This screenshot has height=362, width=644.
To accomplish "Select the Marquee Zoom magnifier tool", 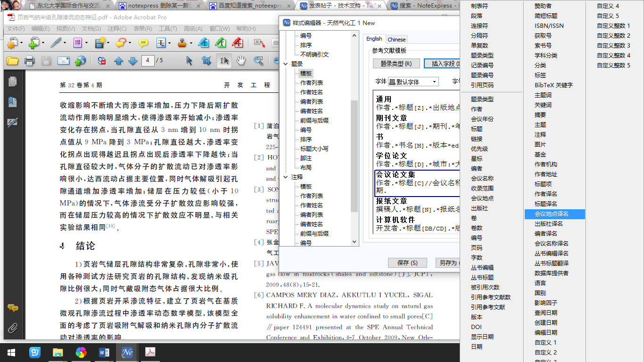I will coord(258,61).
